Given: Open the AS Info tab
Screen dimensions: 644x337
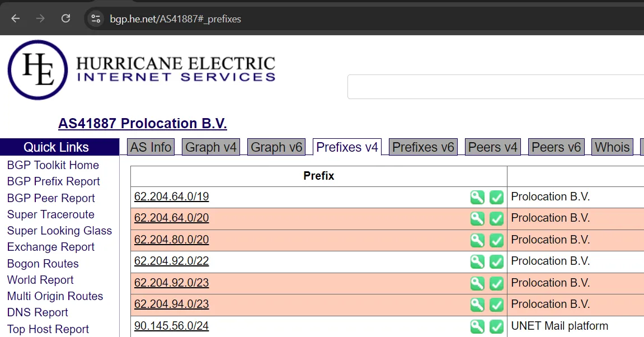Looking at the screenshot, I should tap(151, 147).
